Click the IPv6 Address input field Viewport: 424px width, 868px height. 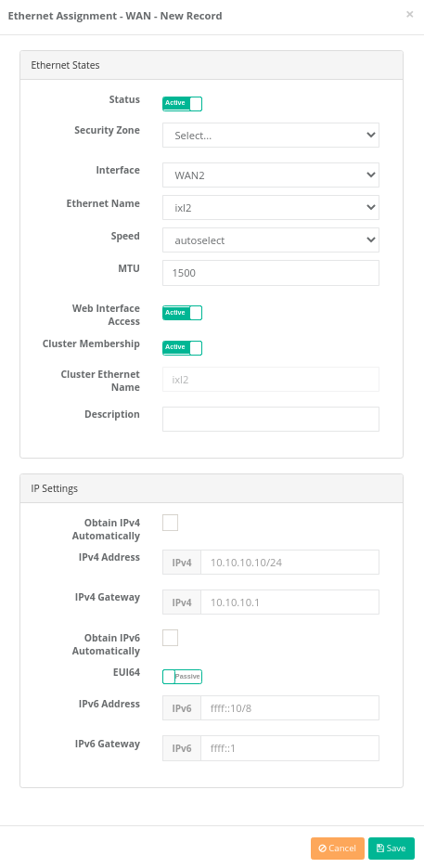pyautogui.click(x=290, y=708)
